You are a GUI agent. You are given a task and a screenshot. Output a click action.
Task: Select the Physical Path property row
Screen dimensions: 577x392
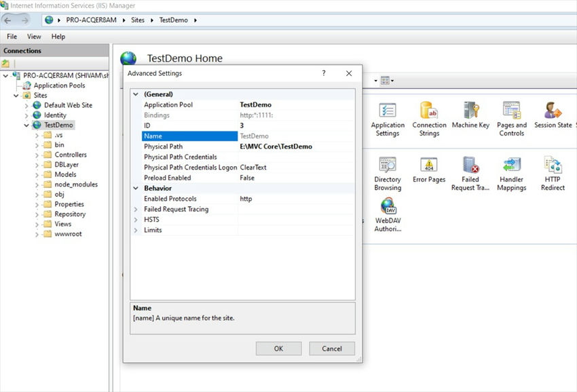(x=248, y=146)
